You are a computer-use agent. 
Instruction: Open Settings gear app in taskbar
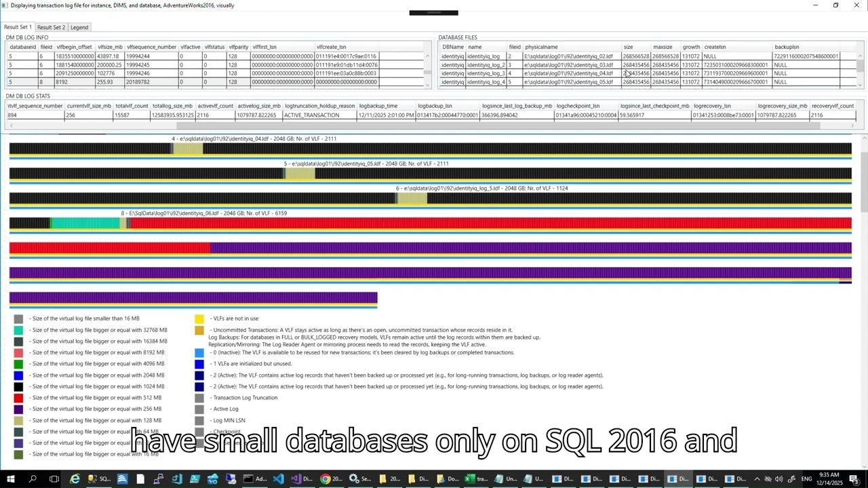pos(359,479)
